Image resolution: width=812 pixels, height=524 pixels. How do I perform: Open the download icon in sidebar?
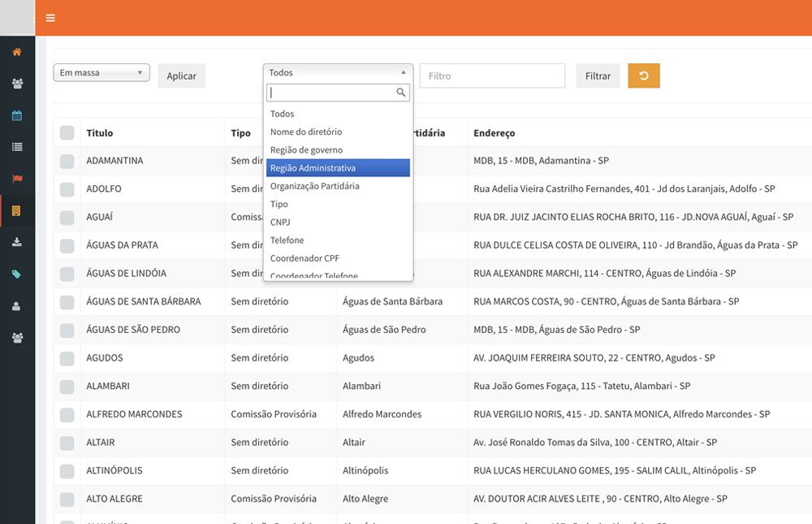[17, 242]
